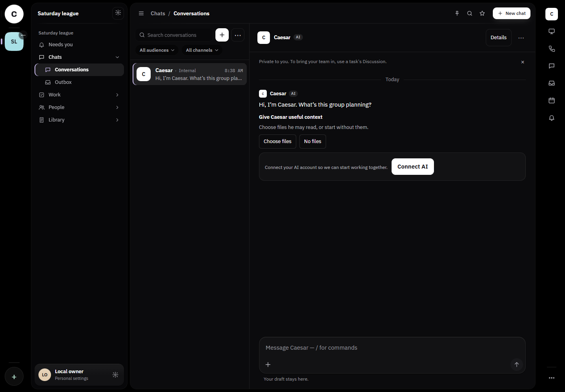Open the Outbox item
Viewport: 565px width, 392px height.
(79, 82)
